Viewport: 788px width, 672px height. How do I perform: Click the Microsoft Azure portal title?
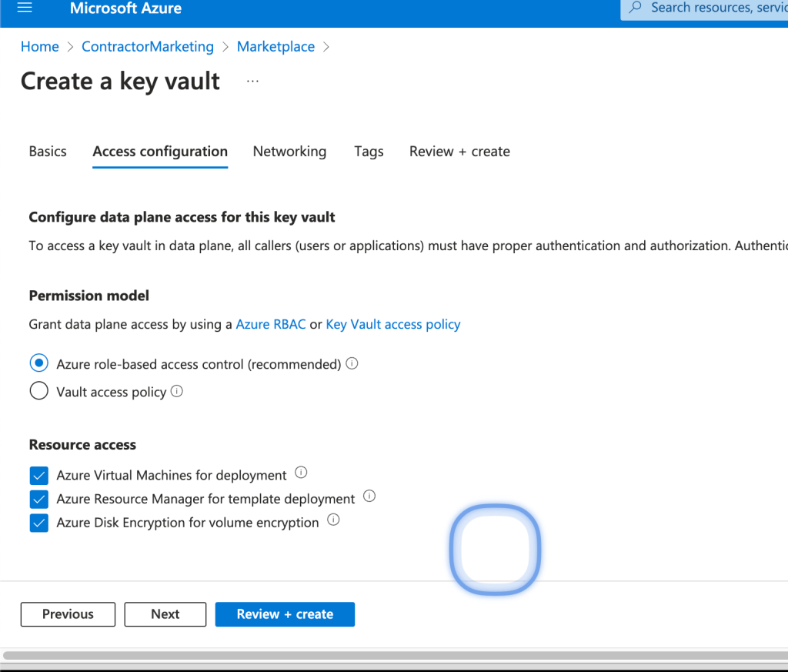pos(125,8)
